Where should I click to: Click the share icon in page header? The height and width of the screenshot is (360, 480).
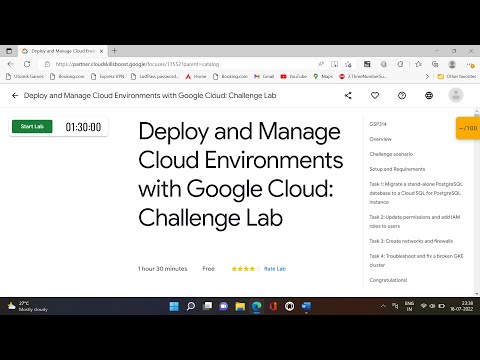348,96
